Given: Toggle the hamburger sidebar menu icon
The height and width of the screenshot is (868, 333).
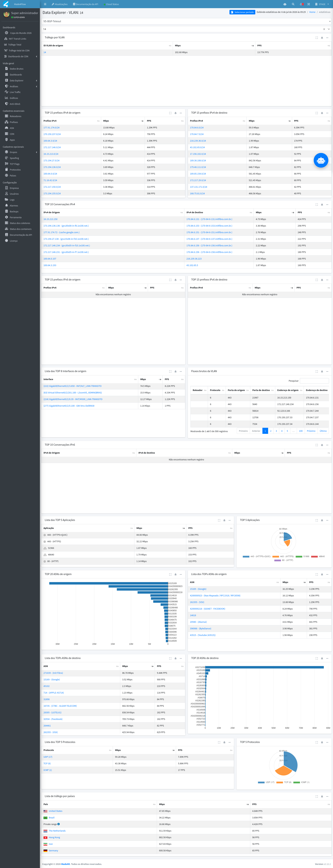Looking at the screenshot, I should 45,4.
